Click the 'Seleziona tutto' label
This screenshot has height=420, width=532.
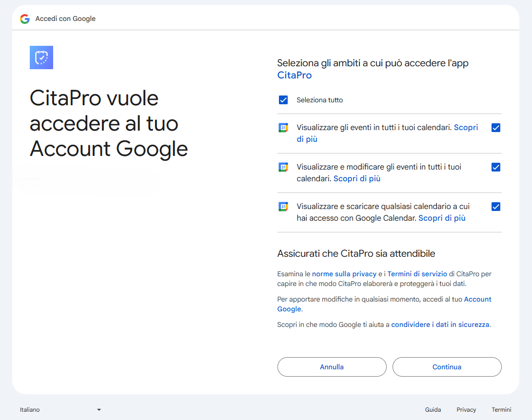pyautogui.click(x=319, y=100)
